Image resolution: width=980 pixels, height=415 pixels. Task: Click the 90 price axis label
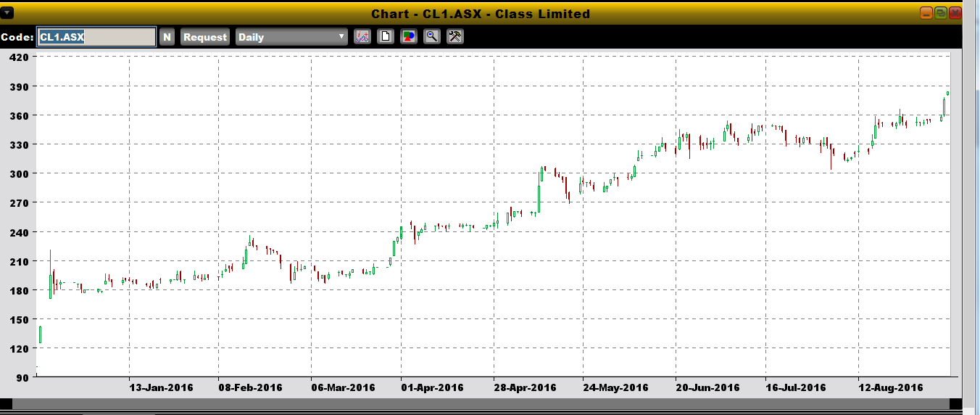point(21,377)
